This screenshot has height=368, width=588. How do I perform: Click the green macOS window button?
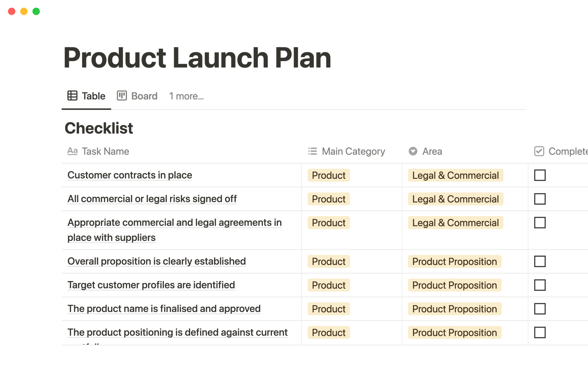click(36, 11)
